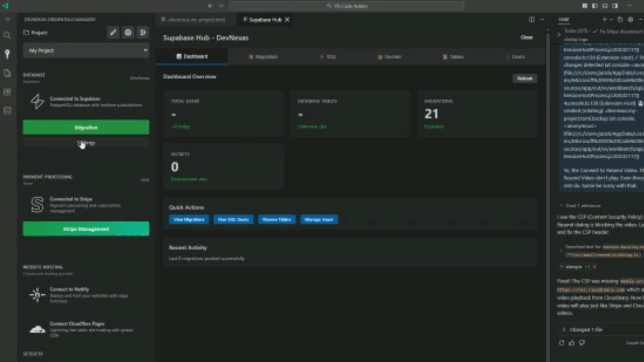Open the My Project dropdown

coord(86,50)
